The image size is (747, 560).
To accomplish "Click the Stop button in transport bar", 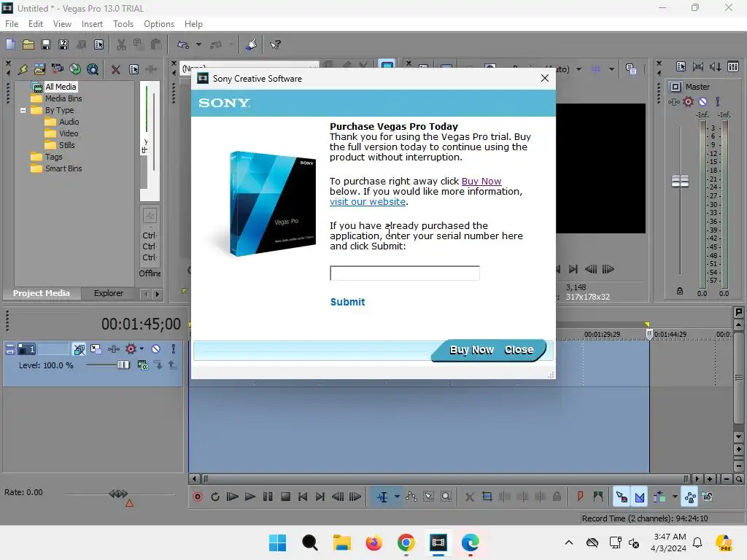I will 285,497.
